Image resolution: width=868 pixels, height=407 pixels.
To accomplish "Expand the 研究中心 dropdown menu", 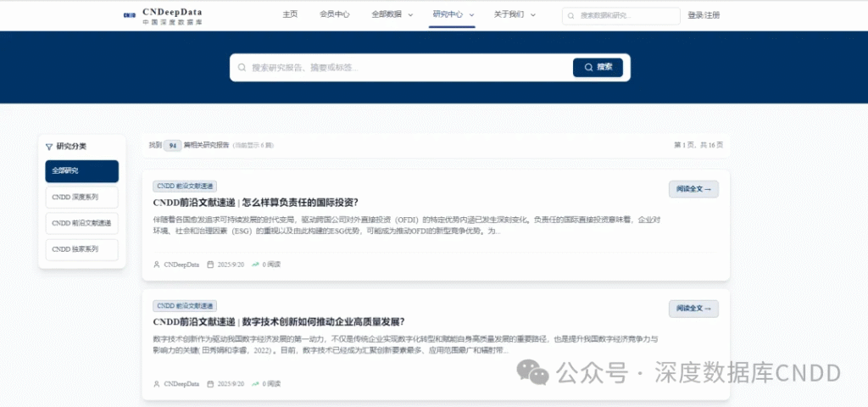I will click(453, 14).
